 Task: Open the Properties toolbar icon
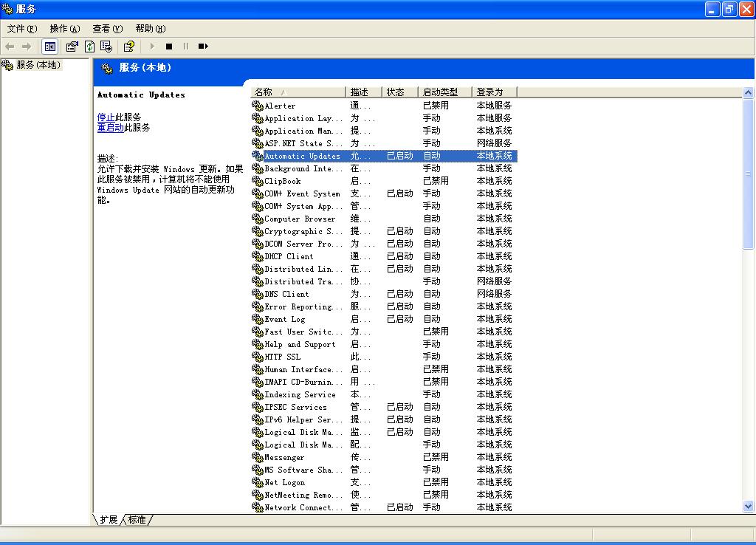72,47
